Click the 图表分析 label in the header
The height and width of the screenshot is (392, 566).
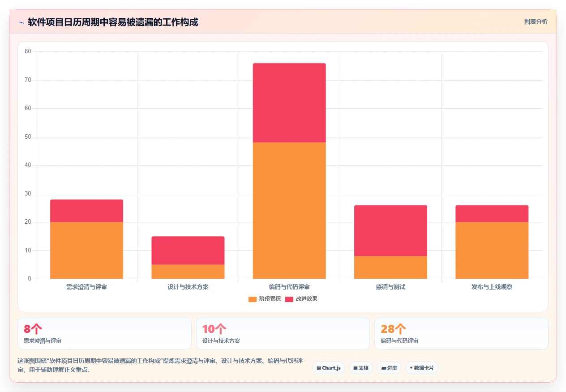(536, 21)
